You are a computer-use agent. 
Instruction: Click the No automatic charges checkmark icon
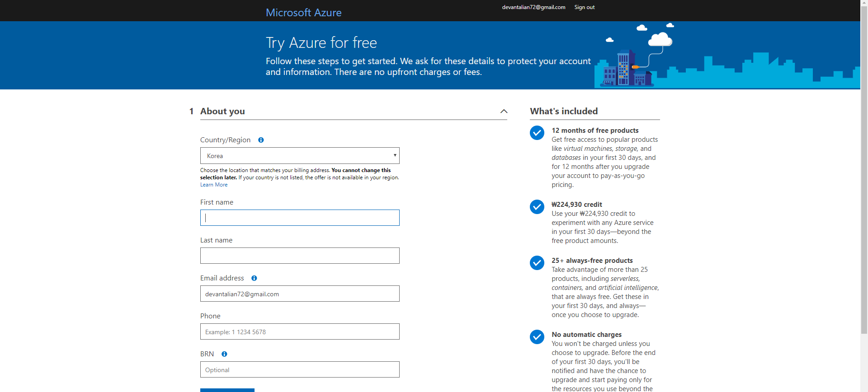(x=537, y=337)
